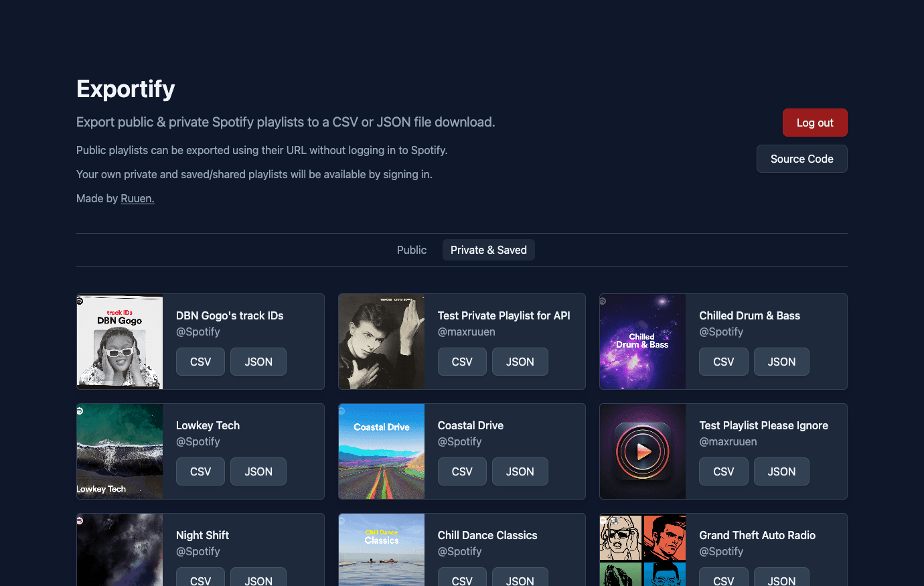This screenshot has width=924, height=586.
Task: Select the Grand Theft Auto Radio cover art
Action: pyautogui.click(x=643, y=550)
